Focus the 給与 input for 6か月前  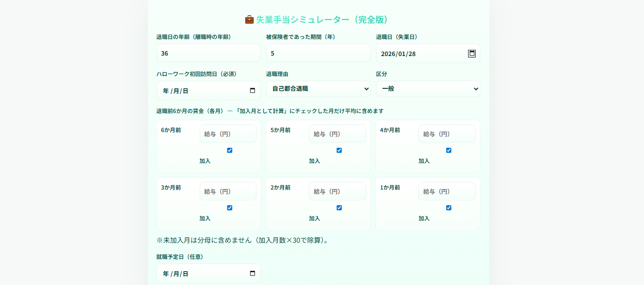click(228, 133)
